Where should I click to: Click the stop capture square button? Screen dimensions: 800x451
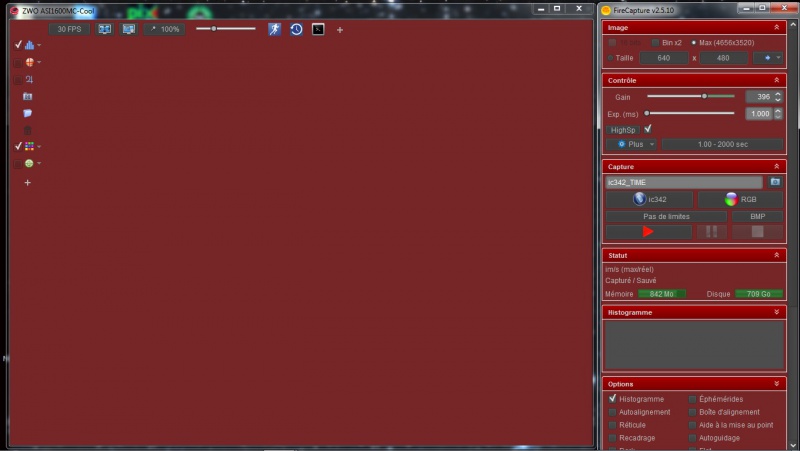tap(757, 232)
